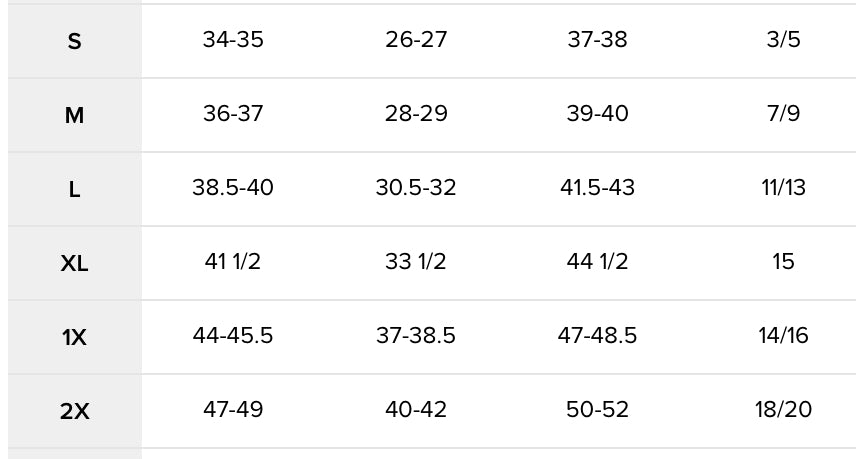This screenshot has height=459, width=856.
Task: Click the 1X size label
Action: (x=74, y=338)
